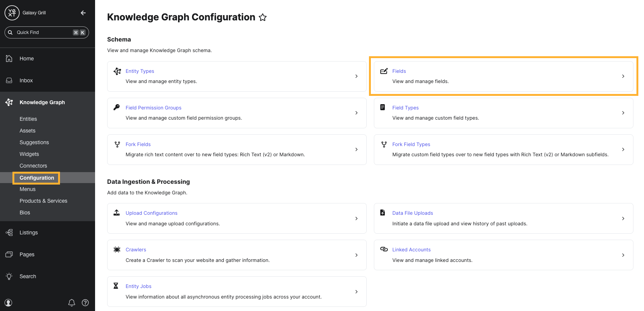This screenshot has height=311, width=644.
Task: Open the help question mark icon
Action: (x=85, y=303)
